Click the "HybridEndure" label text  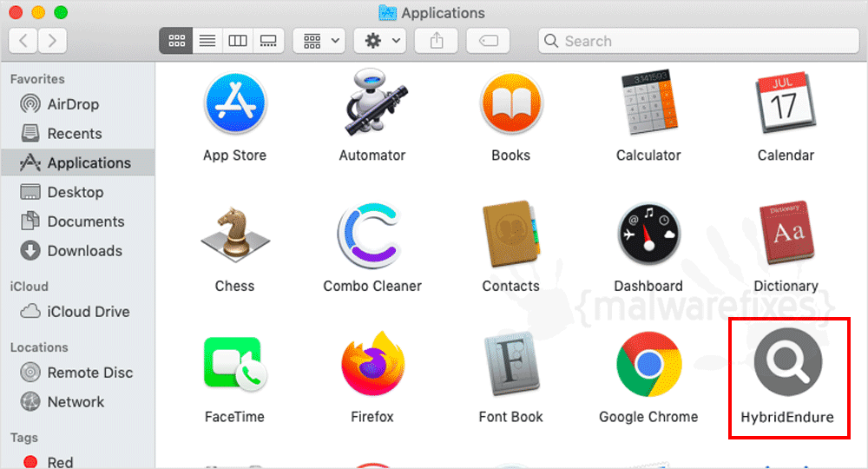coord(787,417)
